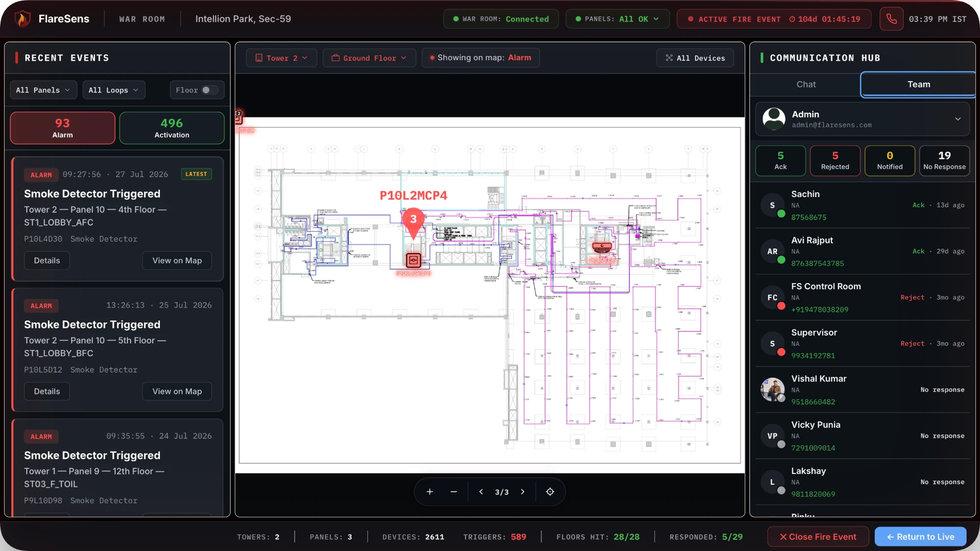Click Vishal Kumar's number 9518660482
Image resolution: width=980 pixels, height=551 pixels.
coord(813,402)
